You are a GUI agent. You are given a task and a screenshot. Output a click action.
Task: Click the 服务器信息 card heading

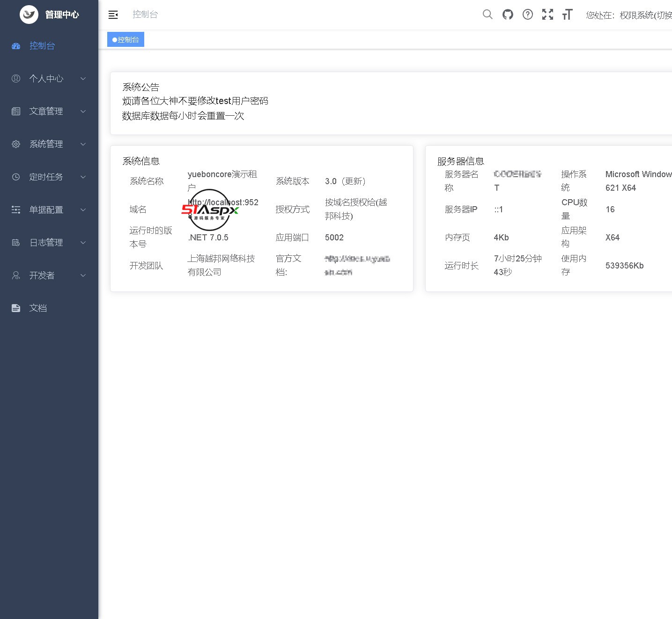tap(461, 161)
